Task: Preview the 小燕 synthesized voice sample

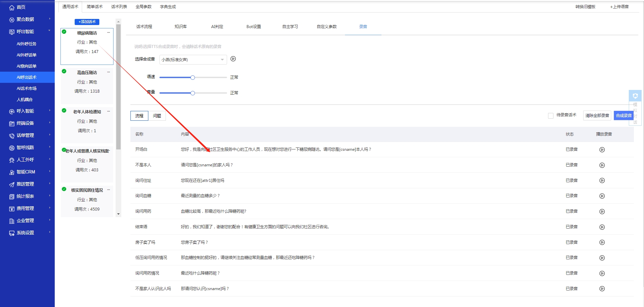Action: pyautogui.click(x=233, y=59)
